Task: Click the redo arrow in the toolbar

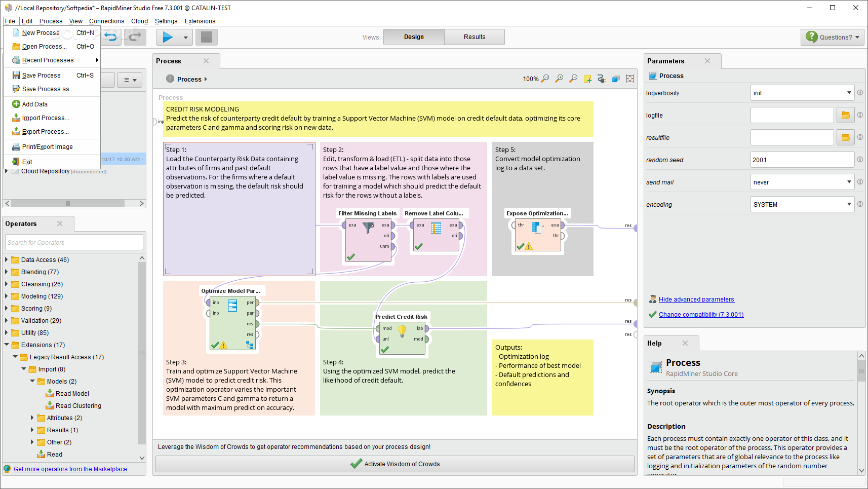Action: pyautogui.click(x=135, y=37)
